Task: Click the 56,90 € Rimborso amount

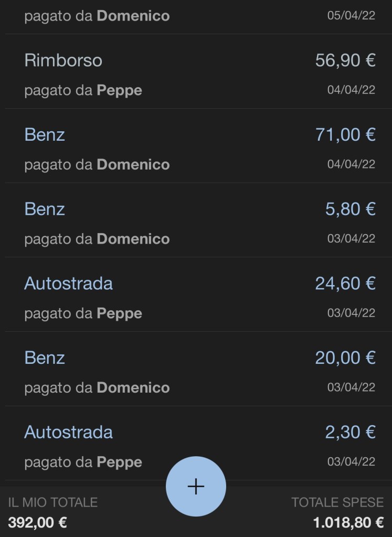Action: coord(345,60)
